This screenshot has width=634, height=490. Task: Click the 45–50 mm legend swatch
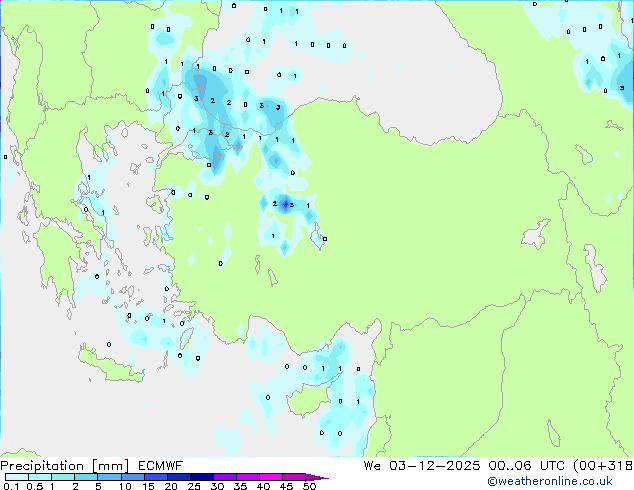(x=294, y=477)
